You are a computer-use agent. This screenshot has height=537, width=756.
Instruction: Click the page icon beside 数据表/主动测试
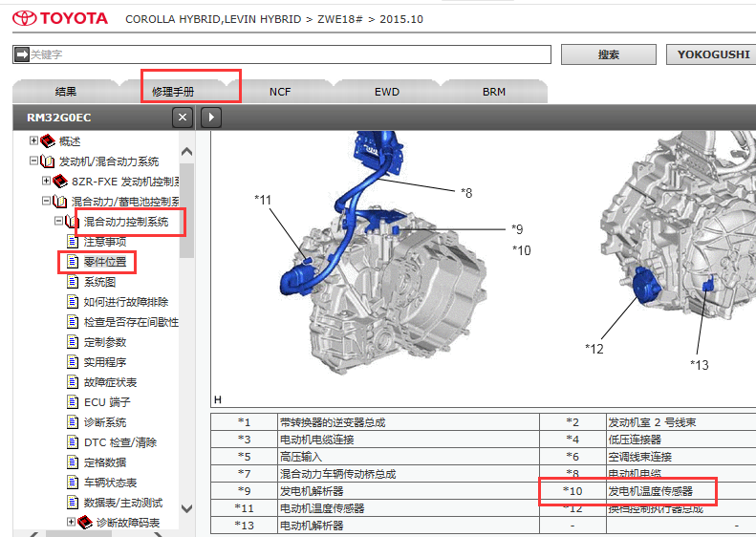tap(73, 503)
